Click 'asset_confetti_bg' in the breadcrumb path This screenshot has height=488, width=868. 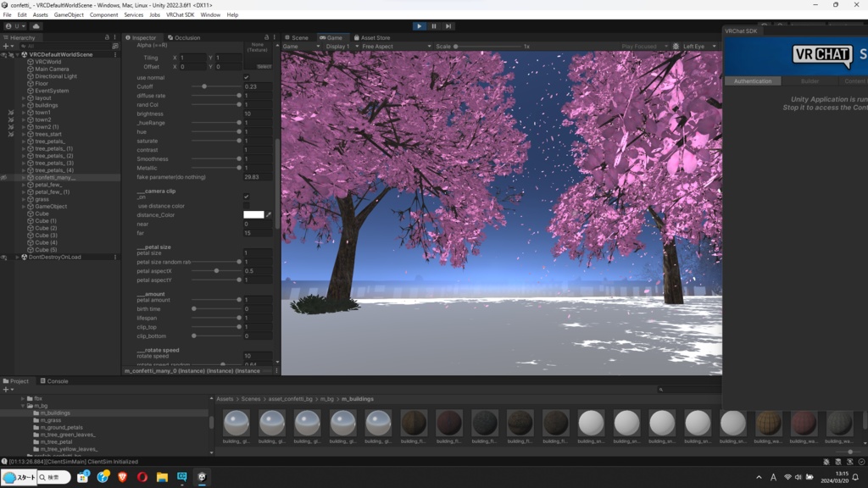tap(290, 399)
